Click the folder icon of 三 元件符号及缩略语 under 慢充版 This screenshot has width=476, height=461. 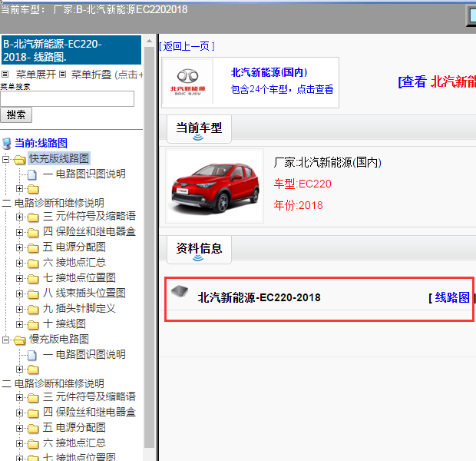(33, 398)
